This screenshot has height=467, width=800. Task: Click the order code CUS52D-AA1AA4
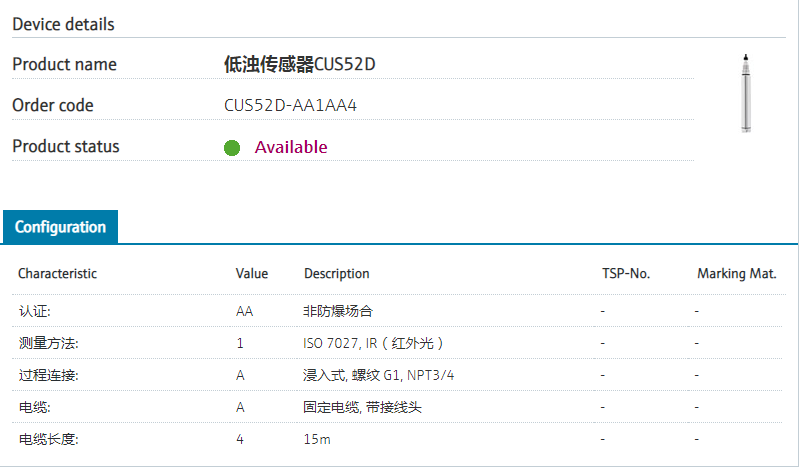pyautogui.click(x=290, y=105)
